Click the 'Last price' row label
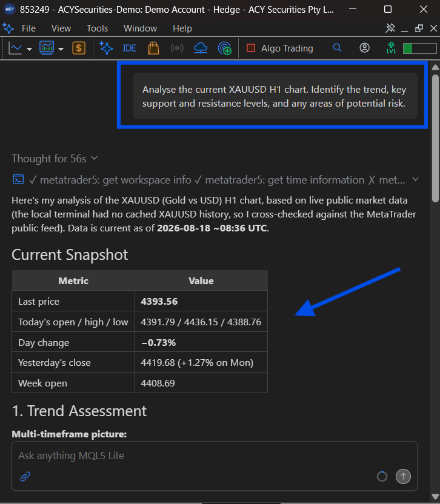440x504 pixels. [39, 302]
